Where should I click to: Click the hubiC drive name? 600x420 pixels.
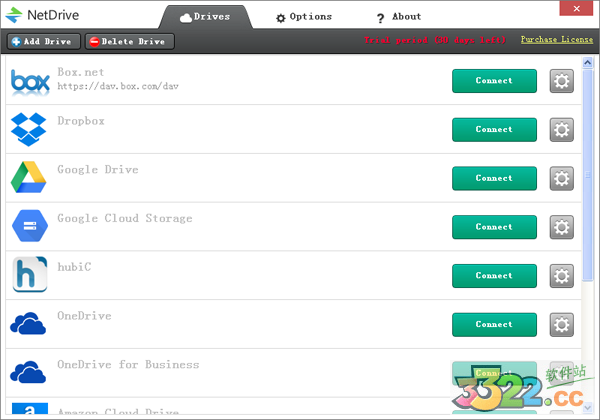74,267
